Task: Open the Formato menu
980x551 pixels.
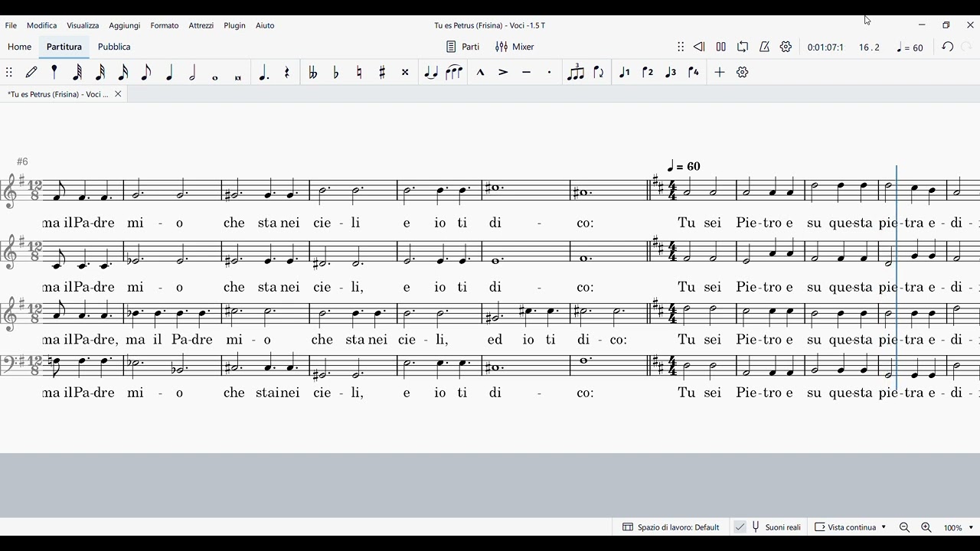Action: click(x=165, y=25)
